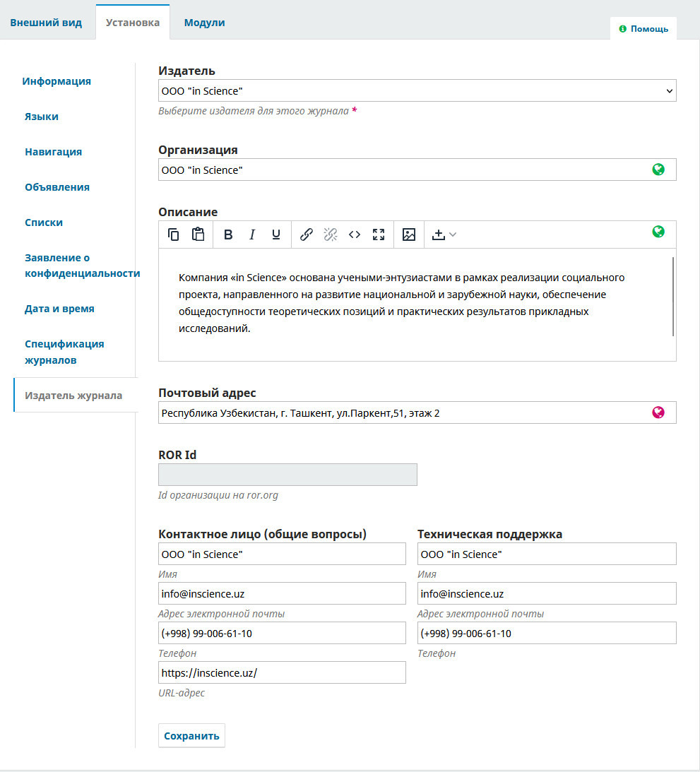Toggle bold formatting in description editor
This screenshot has width=700, height=772.
[x=228, y=234]
